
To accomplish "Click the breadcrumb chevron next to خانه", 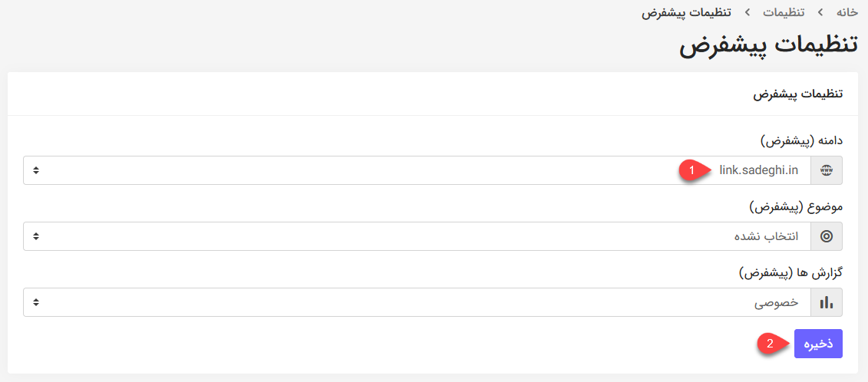I will pos(820,12).
